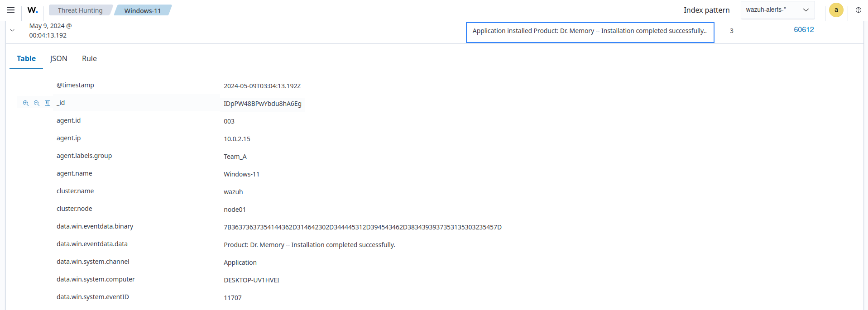Click the magnifier-plus icon beside _id
The image size is (868, 310).
(26, 103)
